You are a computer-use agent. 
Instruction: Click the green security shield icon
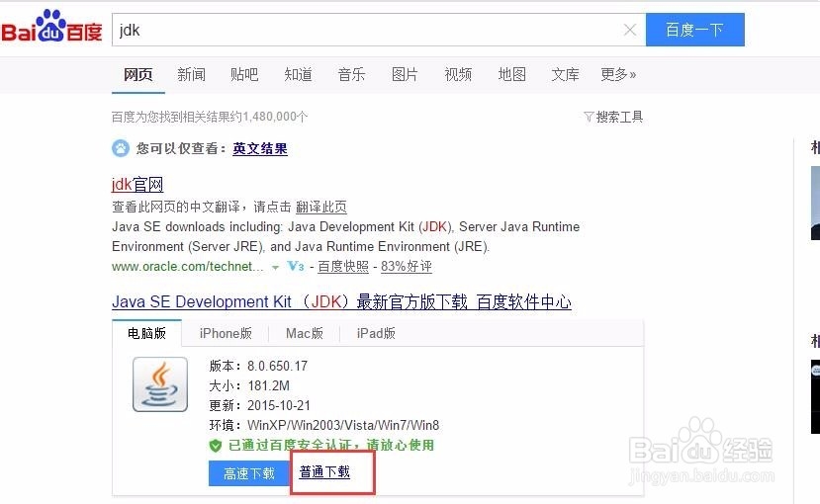point(216,446)
